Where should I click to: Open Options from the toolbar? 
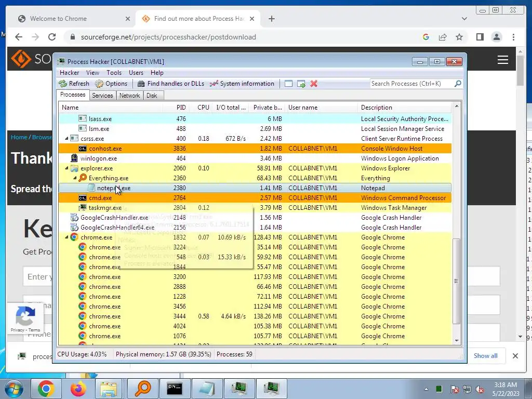111,84
